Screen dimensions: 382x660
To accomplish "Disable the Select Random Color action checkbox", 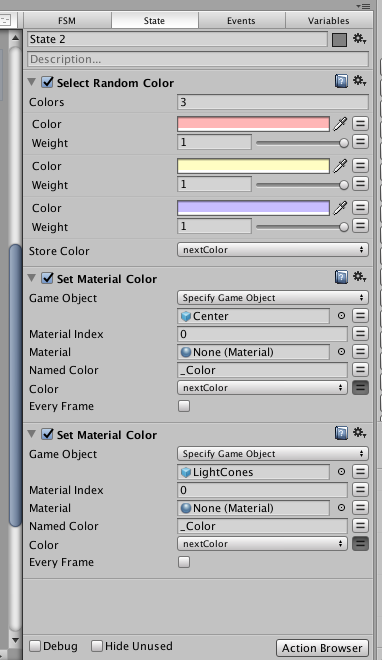I will [x=47, y=82].
